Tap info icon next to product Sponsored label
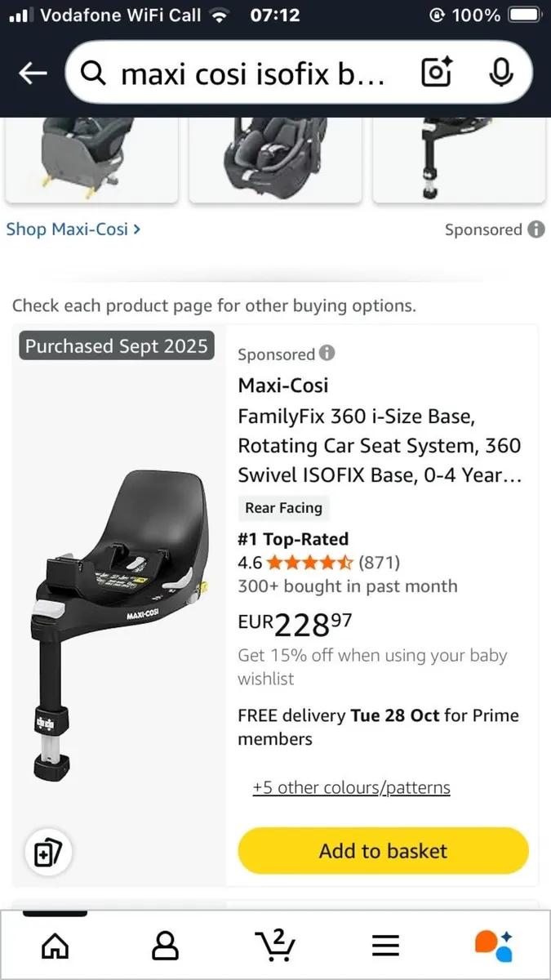551x980 pixels. click(327, 354)
